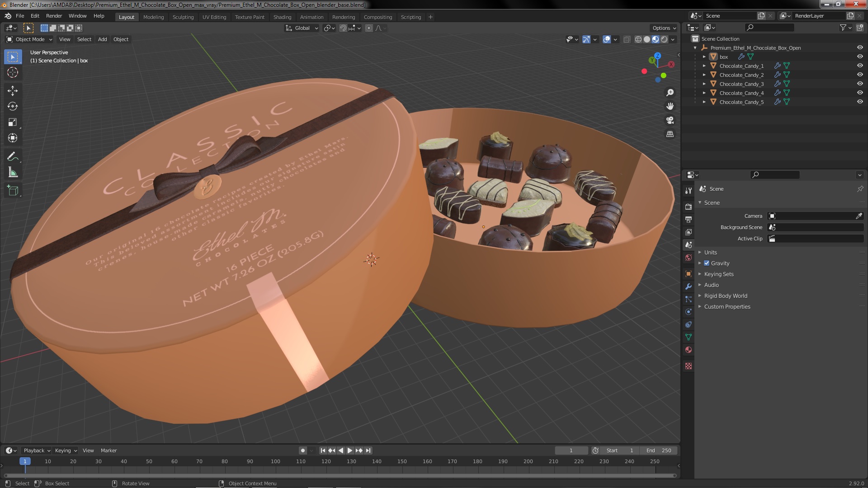Open the Playback dropdown in timeline

click(x=37, y=450)
